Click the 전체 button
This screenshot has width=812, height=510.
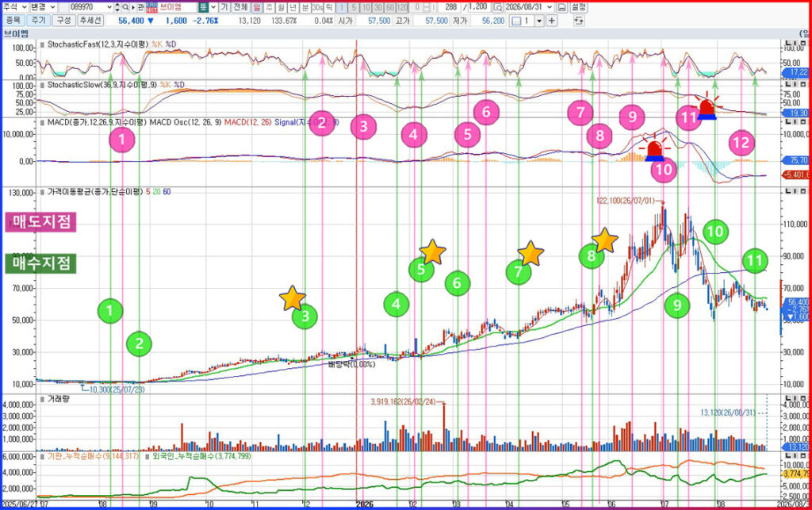(x=240, y=7)
